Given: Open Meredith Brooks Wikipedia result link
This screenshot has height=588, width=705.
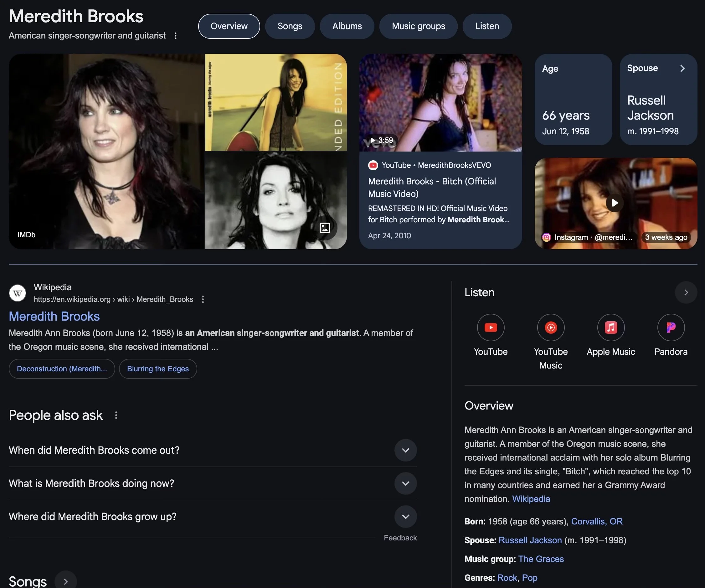Looking at the screenshot, I should pyautogui.click(x=54, y=316).
